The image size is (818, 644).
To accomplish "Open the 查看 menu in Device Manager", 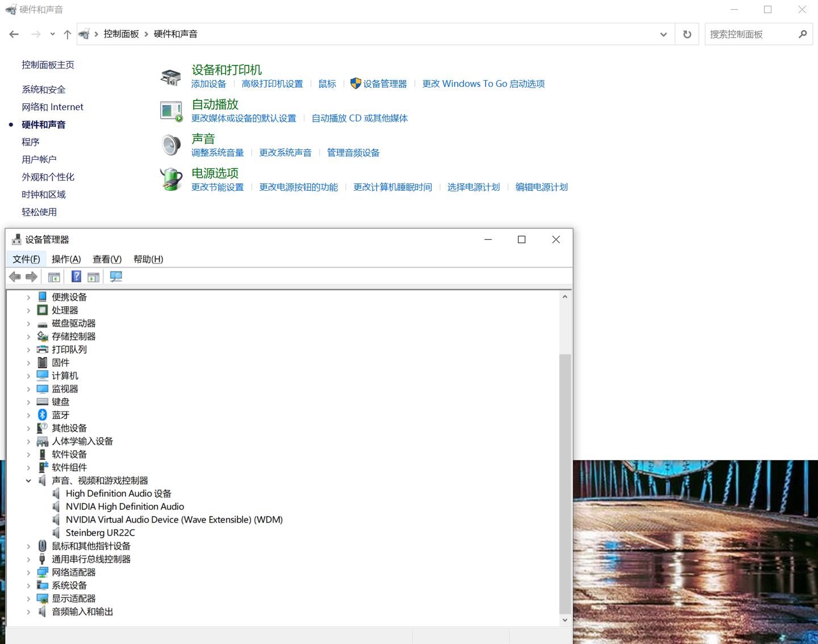I will tap(107, 259).
